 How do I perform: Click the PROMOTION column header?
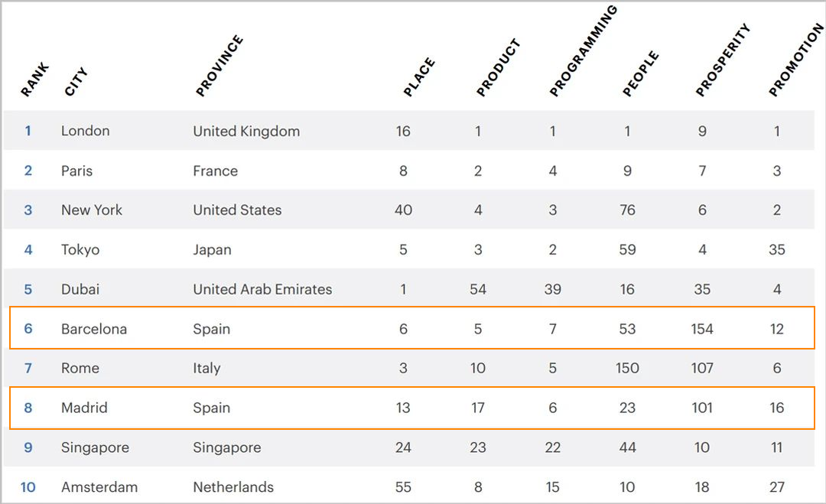pos(796,60)
